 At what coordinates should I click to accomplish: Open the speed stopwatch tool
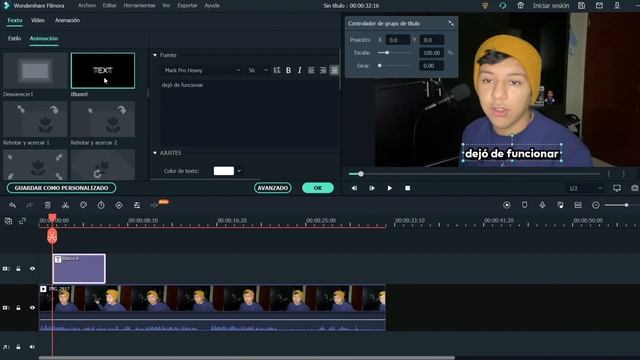(x=101, y=205)
